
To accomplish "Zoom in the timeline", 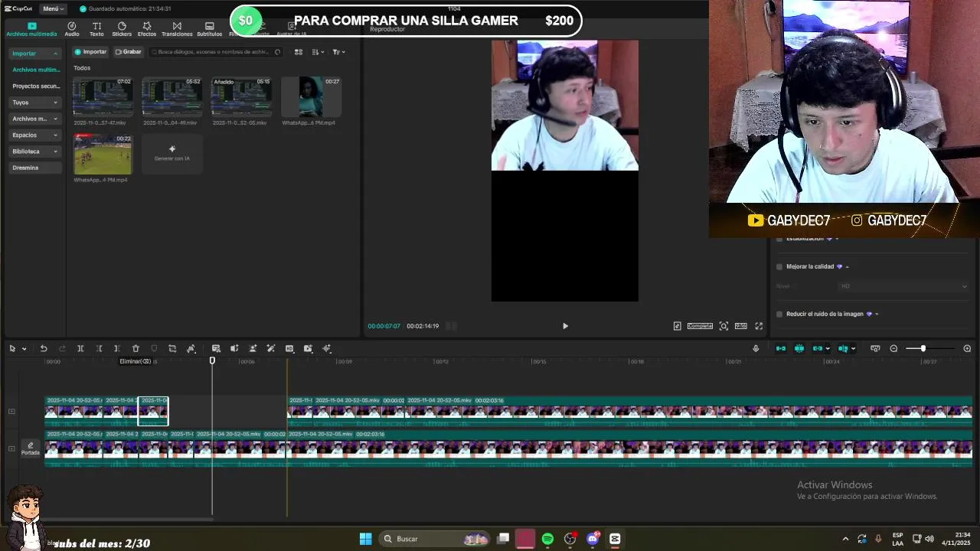I will pos(967,349).
